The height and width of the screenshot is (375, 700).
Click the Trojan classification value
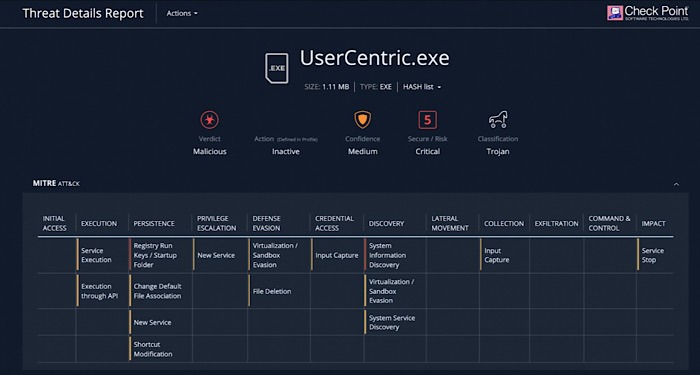(498, 152)
